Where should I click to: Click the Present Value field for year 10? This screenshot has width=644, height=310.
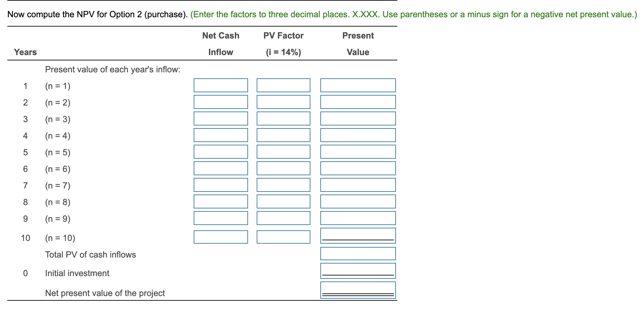tap(358, 236)
